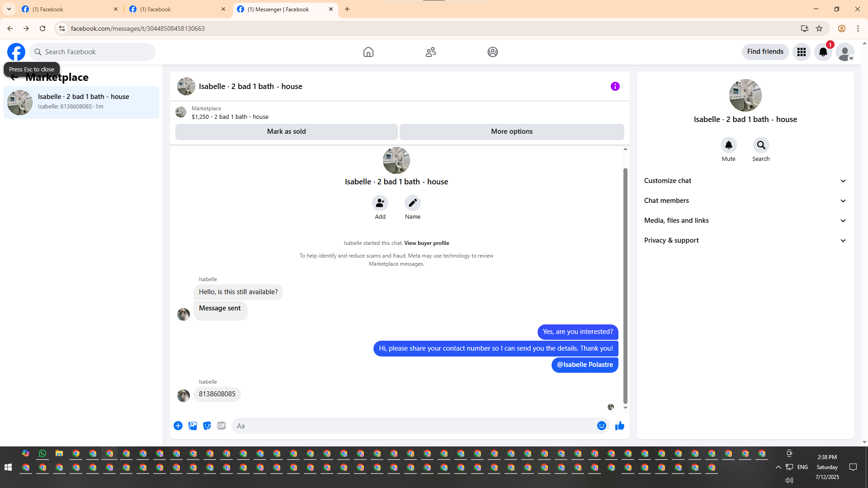Click the message input field

tap(414, 426)
